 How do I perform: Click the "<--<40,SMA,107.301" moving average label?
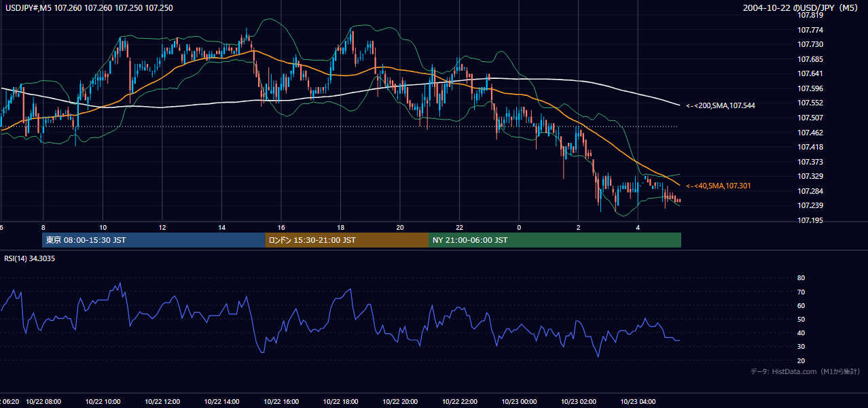719,186
